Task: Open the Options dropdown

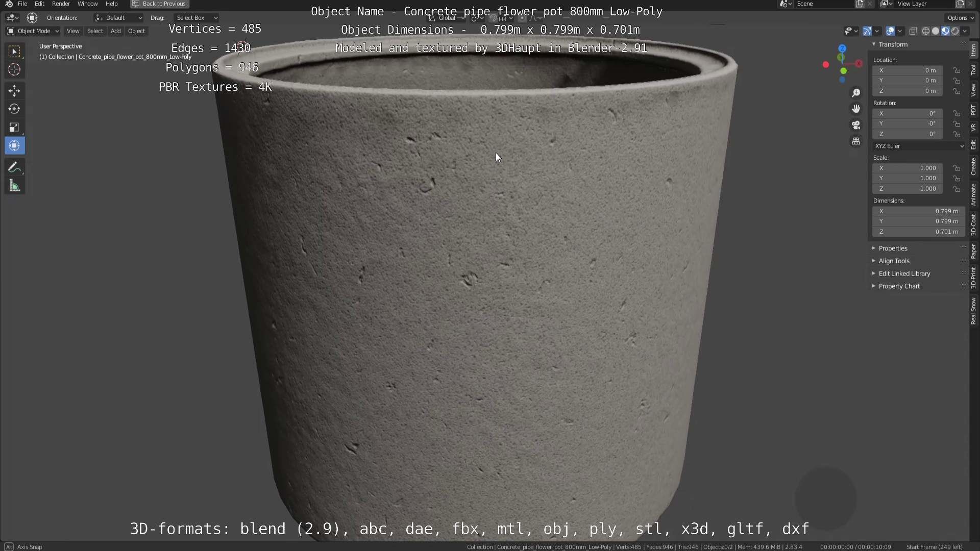Action: click(960, 18)
